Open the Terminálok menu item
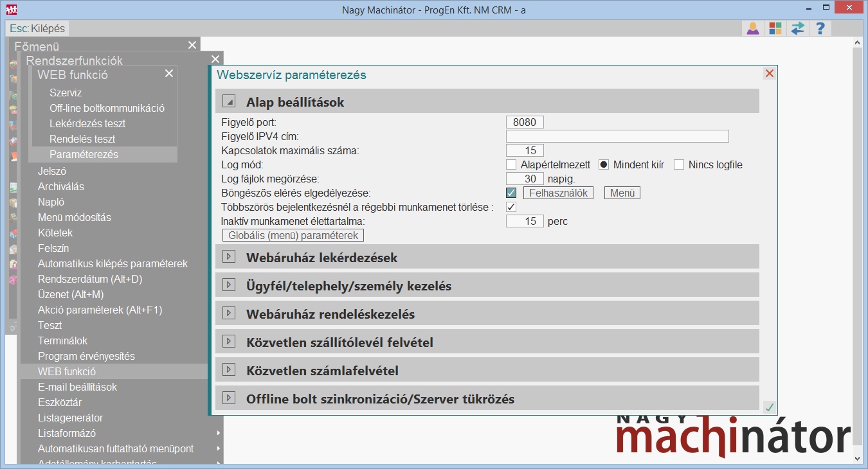 click(63, 341)
